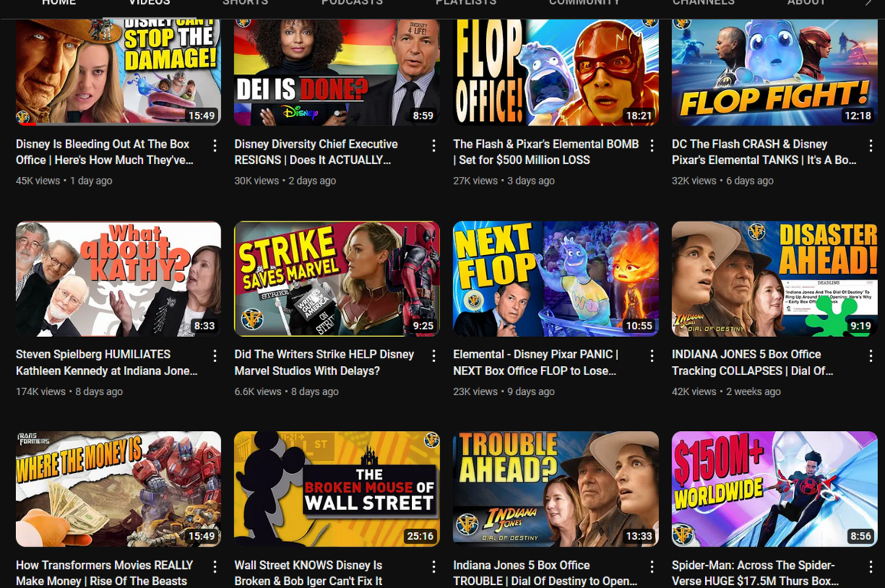The height and width of the screenshot is (588, 885).
Task: Click '27K views • 3 days ago' text
Action: [x=504, y=181]
